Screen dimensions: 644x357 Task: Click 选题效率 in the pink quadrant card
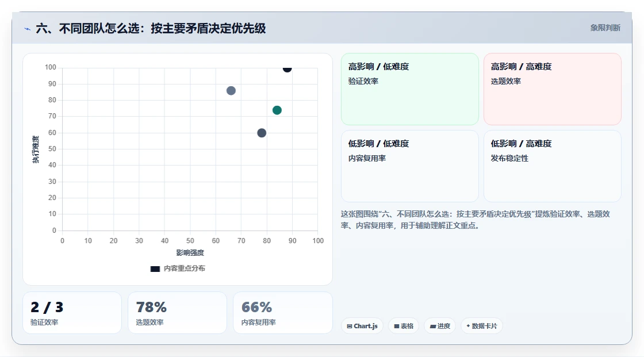pyautogui.click(x=505, y=81)
